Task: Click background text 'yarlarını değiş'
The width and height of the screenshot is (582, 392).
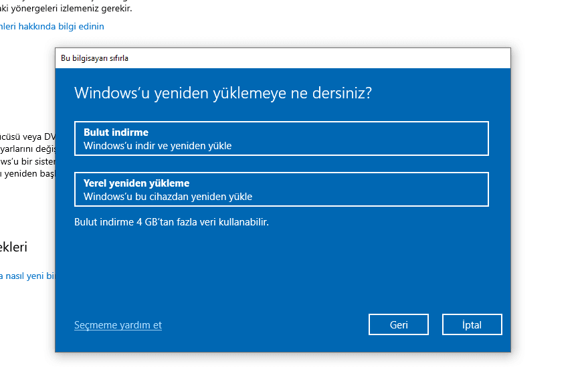Action: 27,147
